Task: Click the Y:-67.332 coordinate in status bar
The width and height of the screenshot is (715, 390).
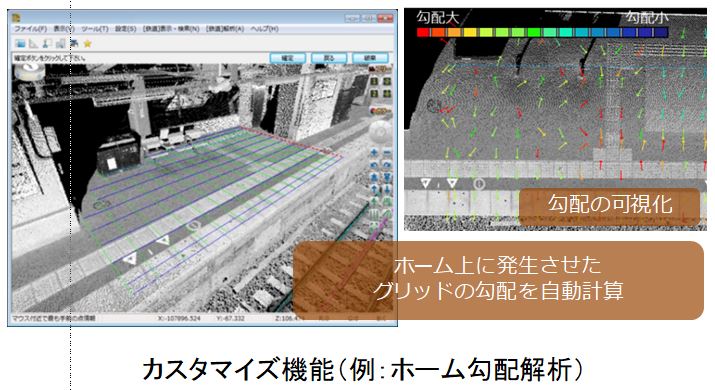Action: point(231,318)
